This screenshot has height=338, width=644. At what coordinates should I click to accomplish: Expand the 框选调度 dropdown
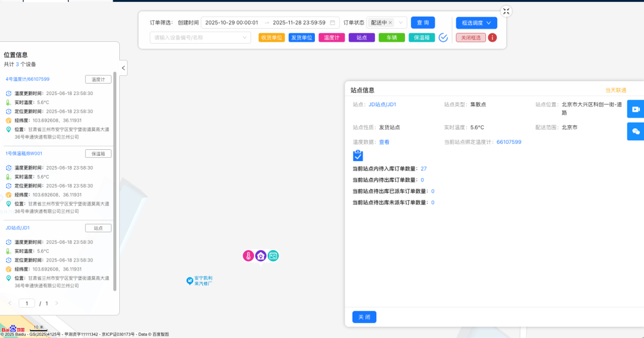[476, 23]
